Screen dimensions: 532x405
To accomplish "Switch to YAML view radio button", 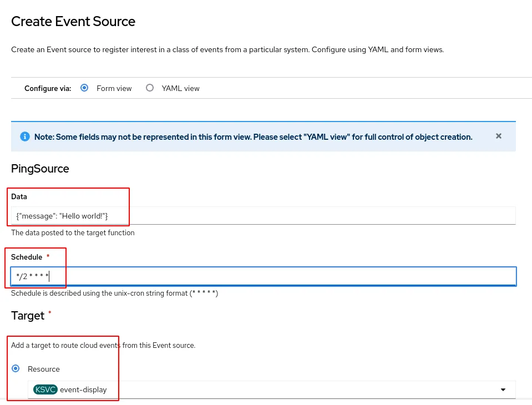I will (150, 88).
